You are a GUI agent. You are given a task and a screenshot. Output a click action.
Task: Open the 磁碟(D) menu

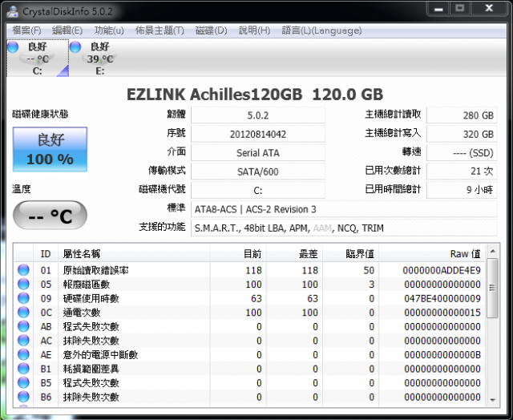(x=211, y=30)
